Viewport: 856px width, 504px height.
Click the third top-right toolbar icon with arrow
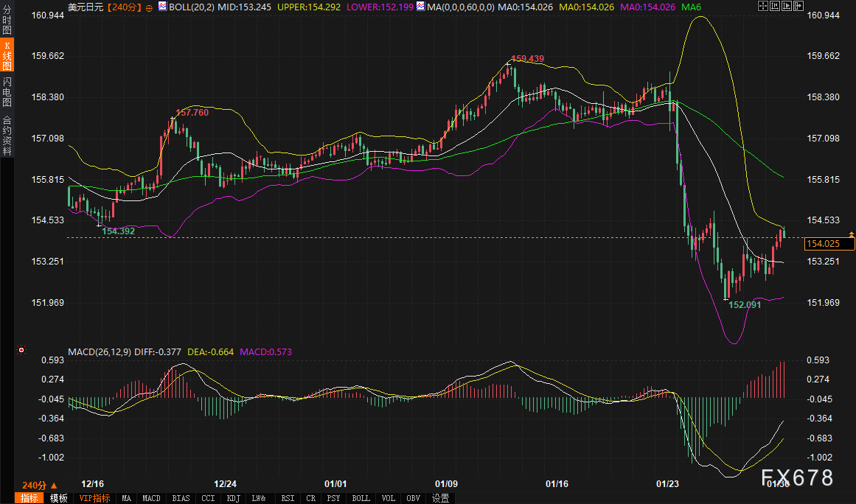[786, 6]
